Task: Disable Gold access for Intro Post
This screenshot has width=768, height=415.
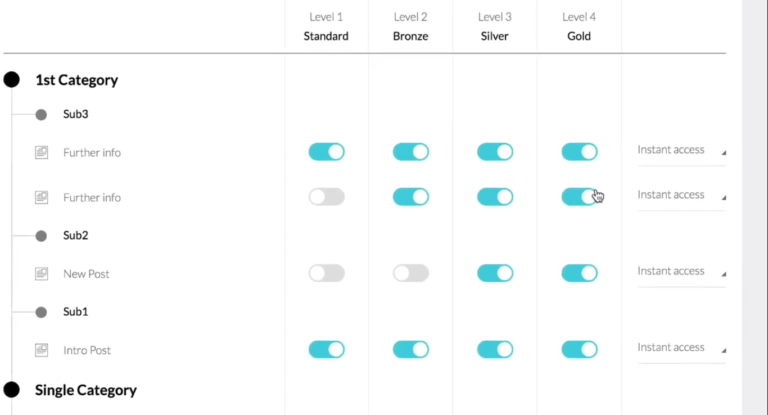Action: click(x=579, y=349)
